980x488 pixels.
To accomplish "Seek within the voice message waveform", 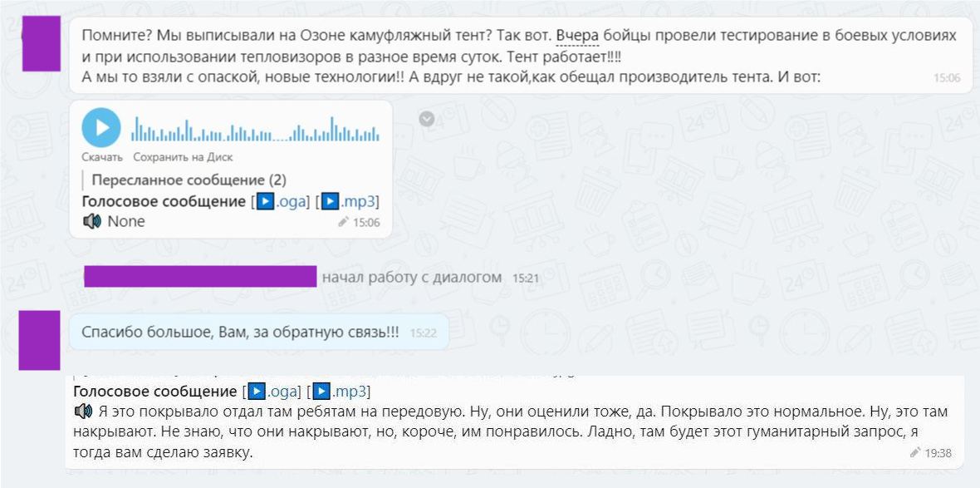I will [x=255, y=130].
